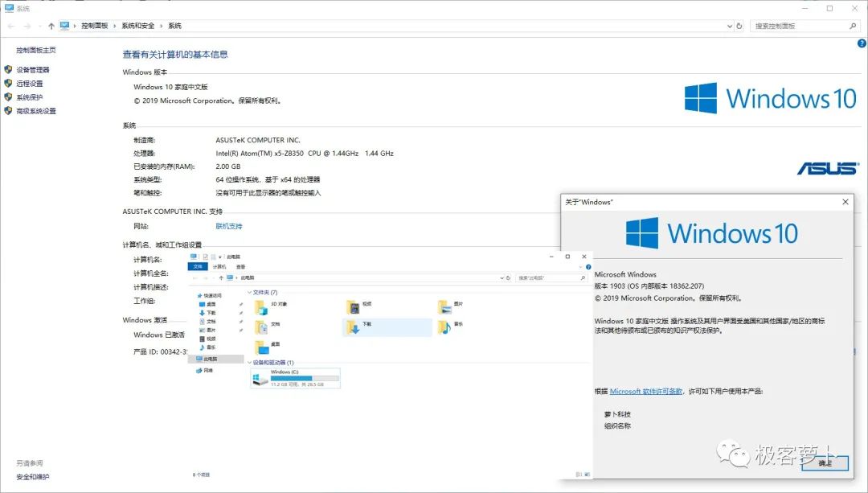This screenshot has height=493, width=868.
Task: Select 此电脑 in Explorer navigation pane
Action: 216,359
